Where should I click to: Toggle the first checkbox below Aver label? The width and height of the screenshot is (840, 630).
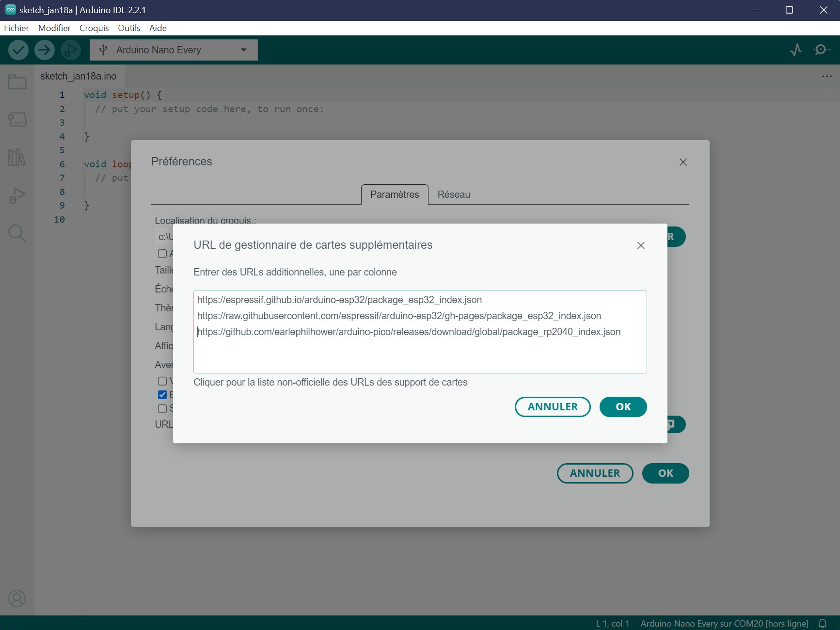click(162, 381)
